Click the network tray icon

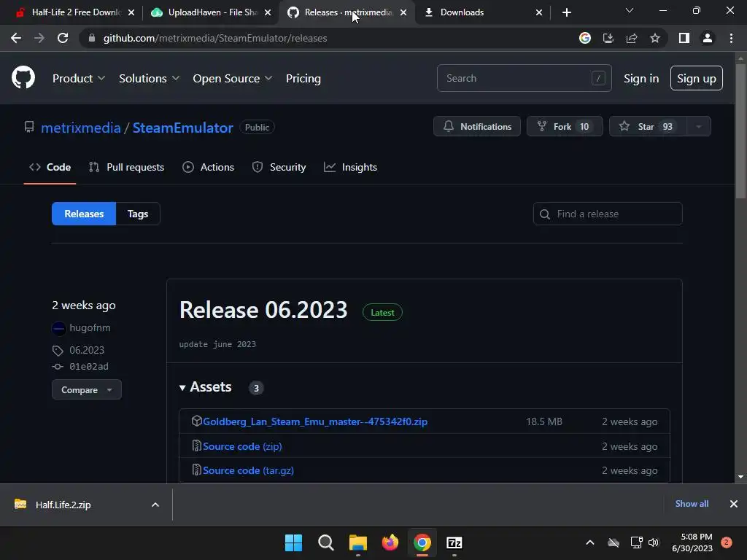[x=636, y=542]
